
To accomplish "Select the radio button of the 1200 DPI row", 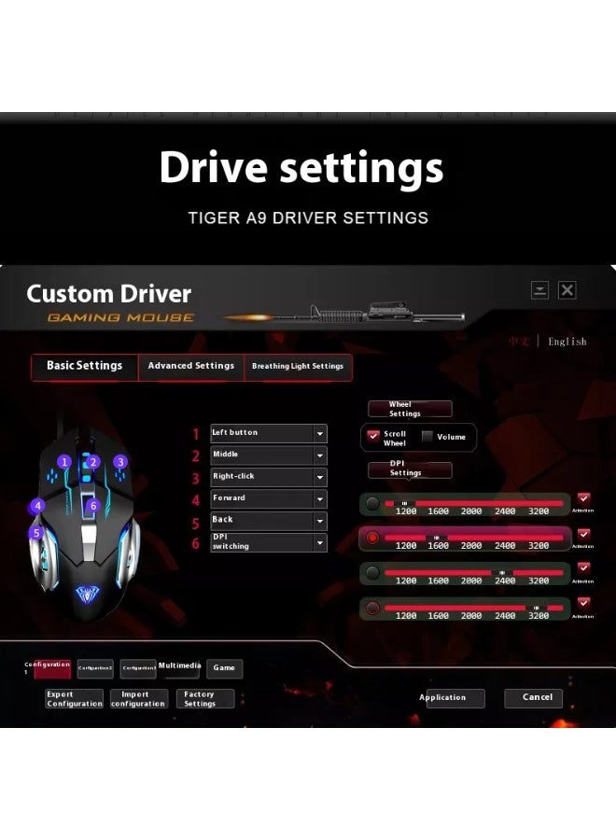I will coord(372,503).
